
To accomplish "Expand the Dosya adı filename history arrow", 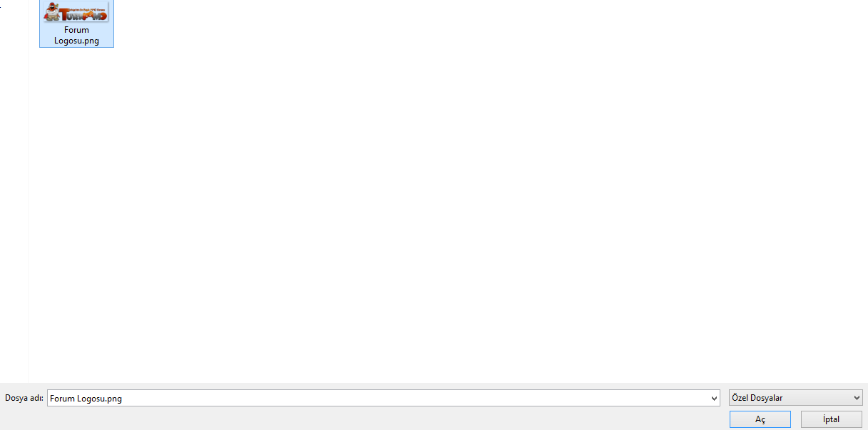I will click(713, 398).
